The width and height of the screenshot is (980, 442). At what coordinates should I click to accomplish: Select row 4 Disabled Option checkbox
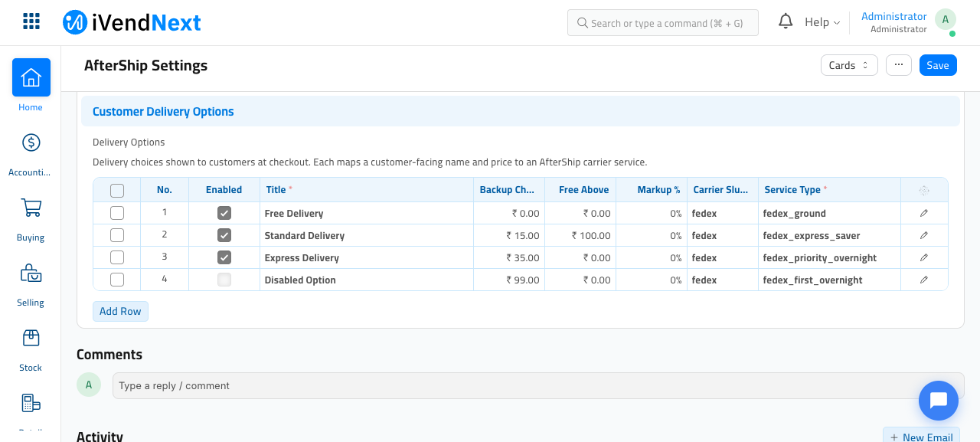click(117, 280)
